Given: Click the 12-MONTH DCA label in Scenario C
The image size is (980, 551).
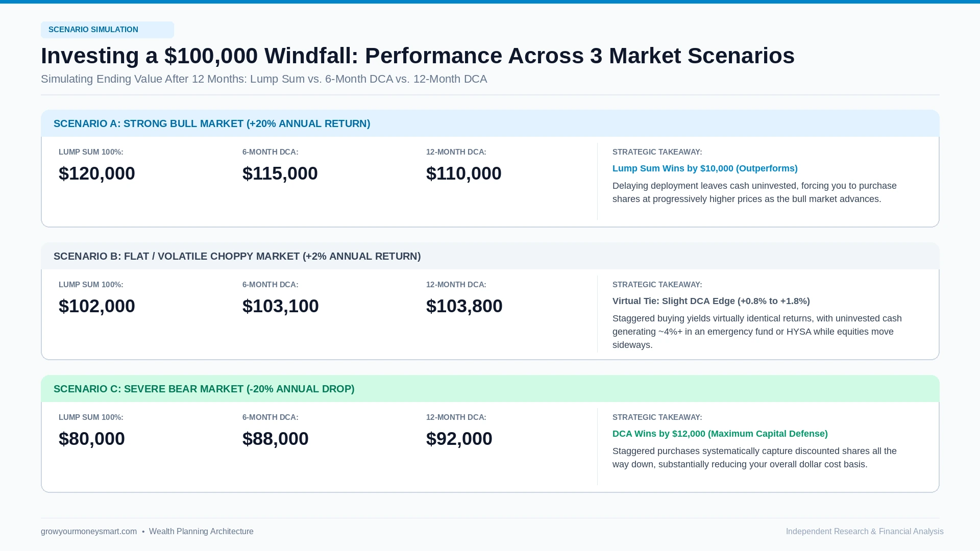Looking at the screenshot, I should (456, 417).
